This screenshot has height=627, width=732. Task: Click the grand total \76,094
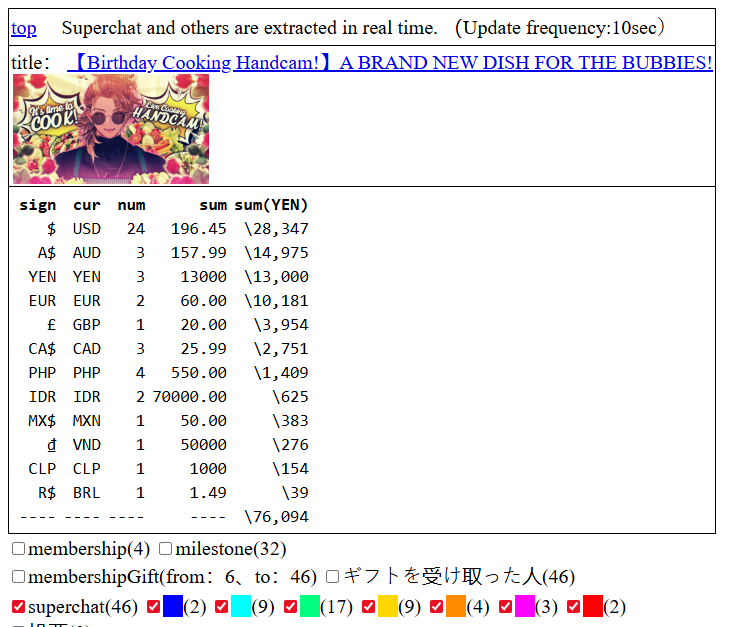pos(276,517)
